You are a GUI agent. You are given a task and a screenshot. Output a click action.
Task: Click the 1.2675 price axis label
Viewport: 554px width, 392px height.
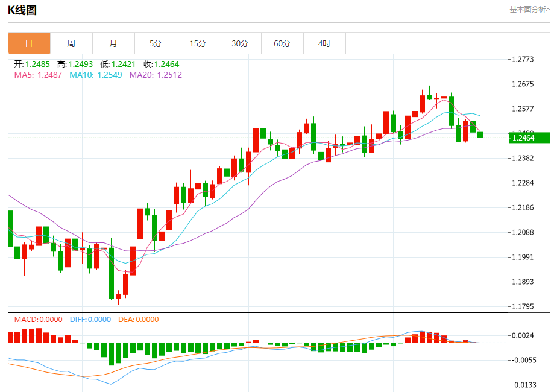pos(523,84)
